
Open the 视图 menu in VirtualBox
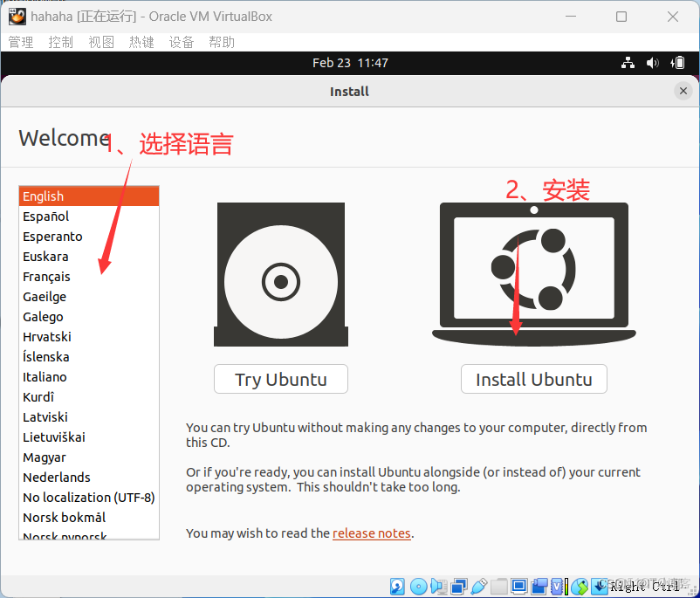click(101, 41)
